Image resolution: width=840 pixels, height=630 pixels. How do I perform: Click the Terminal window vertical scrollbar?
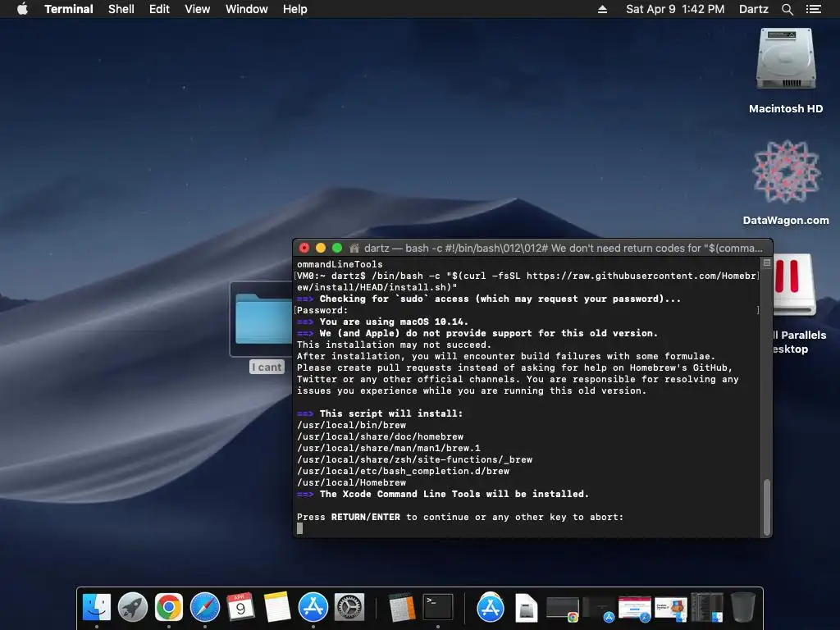tap(767, 507)
